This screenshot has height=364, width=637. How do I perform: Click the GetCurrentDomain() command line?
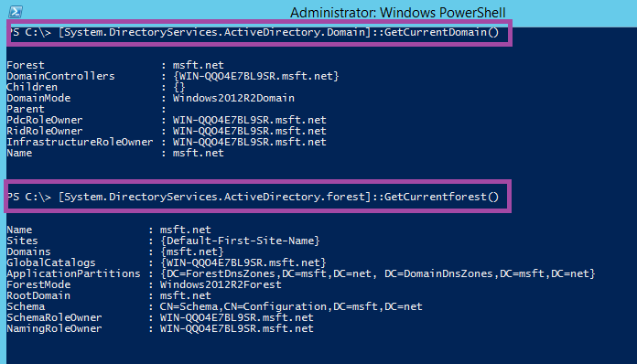[x=254, y=32]
